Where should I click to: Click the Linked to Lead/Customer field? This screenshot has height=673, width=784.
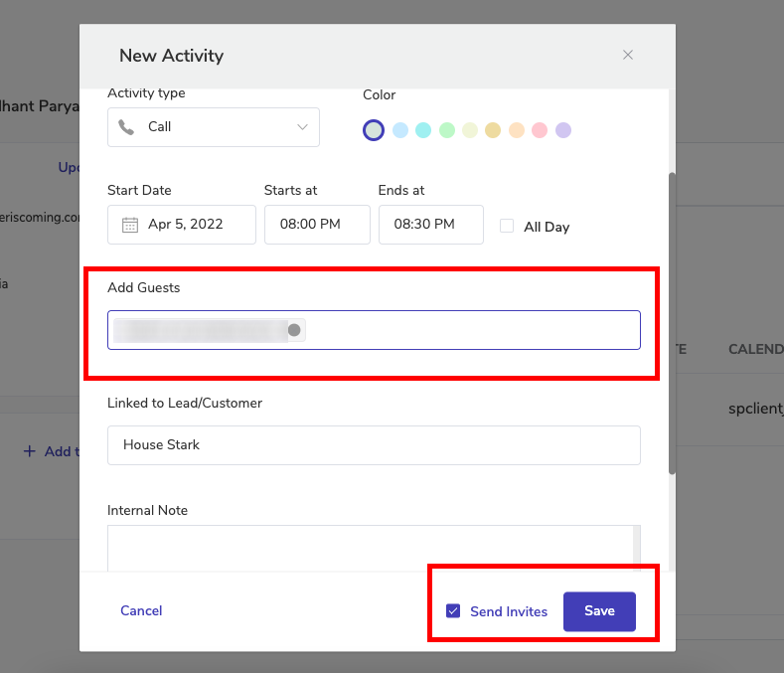tap(374, 445)
